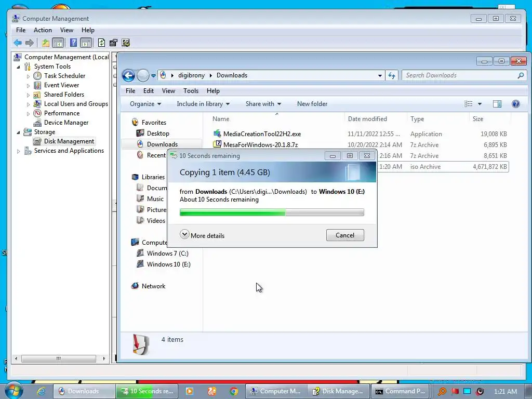
Task: Open the media player taskbar icon
Action: [189, 391]
